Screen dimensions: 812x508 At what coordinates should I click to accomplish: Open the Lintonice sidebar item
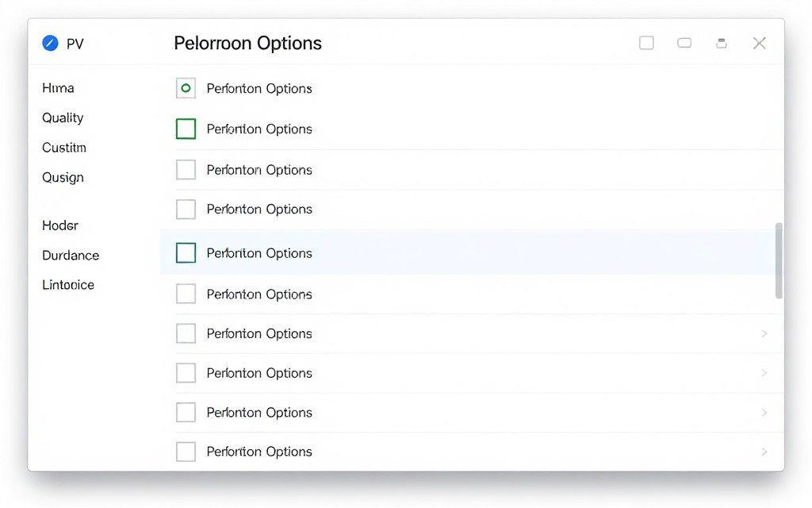pos(67,284)
